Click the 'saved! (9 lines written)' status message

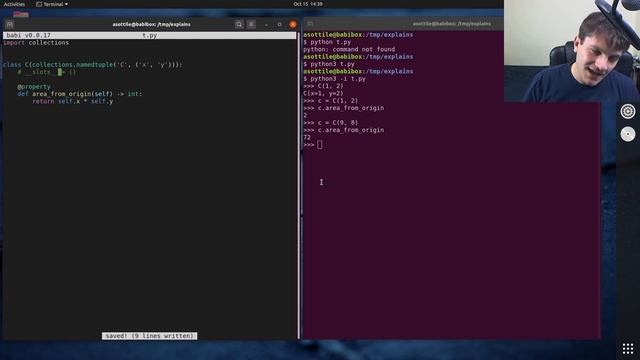coord(149,336)
